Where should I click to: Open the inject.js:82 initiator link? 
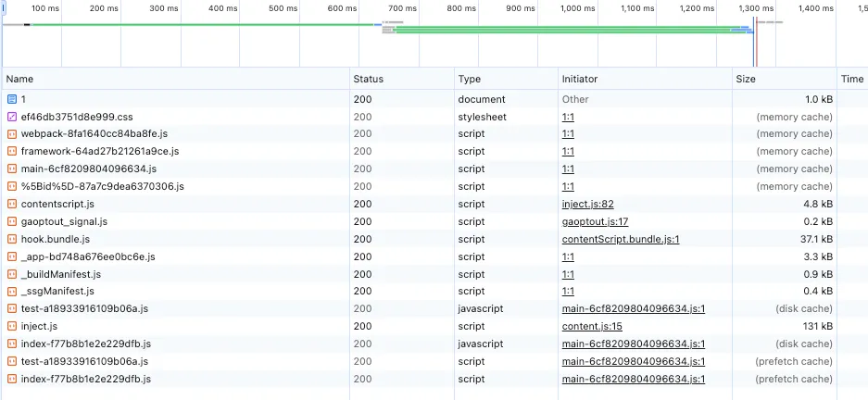click(x=587, y=204)
